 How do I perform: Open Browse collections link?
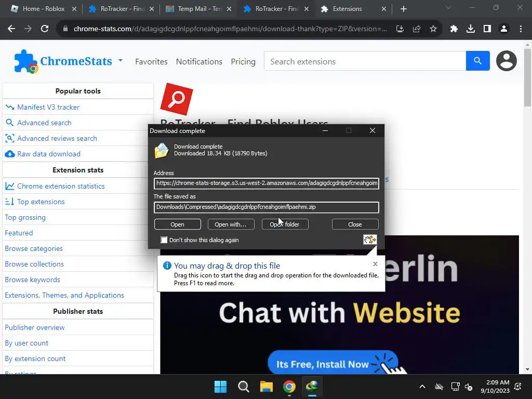[34, 264]
